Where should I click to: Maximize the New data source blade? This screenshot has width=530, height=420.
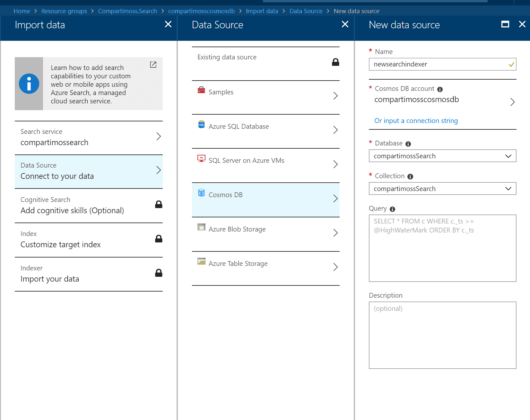[505, 24]
